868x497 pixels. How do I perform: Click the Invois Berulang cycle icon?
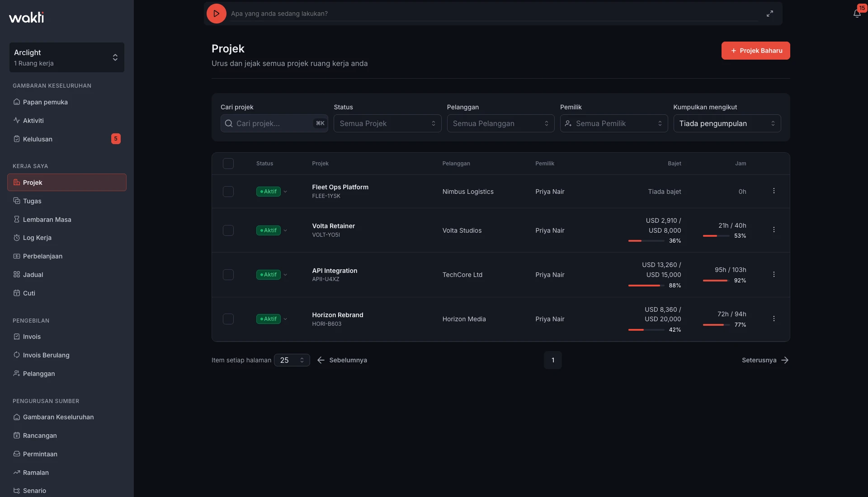pos(17,355)
